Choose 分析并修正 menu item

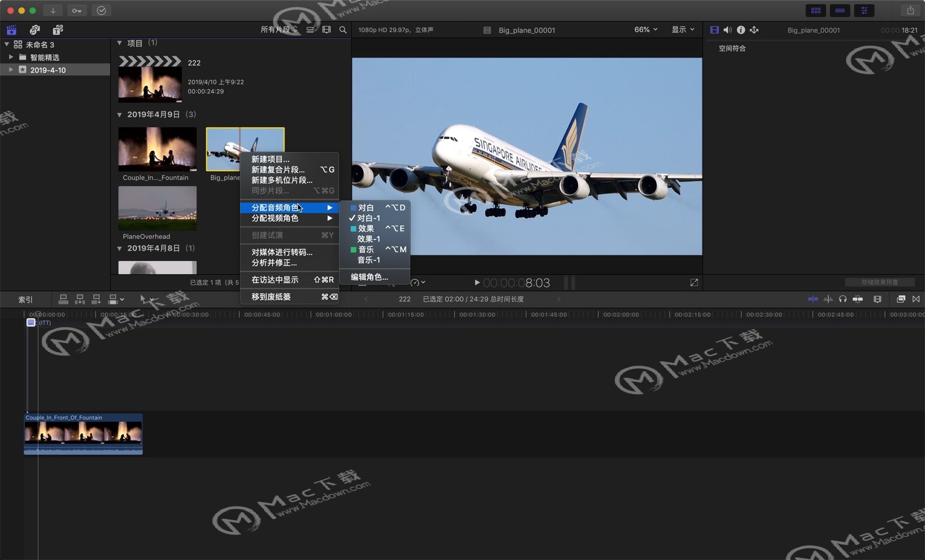290,263
